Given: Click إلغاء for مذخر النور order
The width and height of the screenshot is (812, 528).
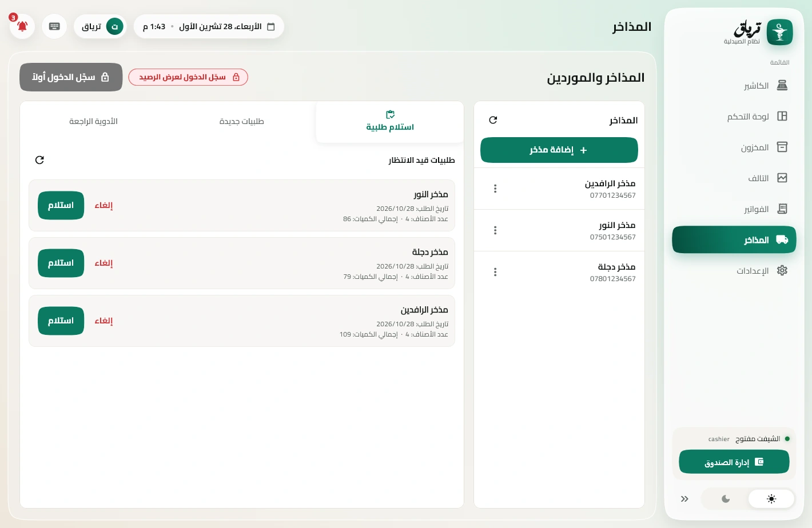Looking at the screenshot, I should tap(104, 205).
